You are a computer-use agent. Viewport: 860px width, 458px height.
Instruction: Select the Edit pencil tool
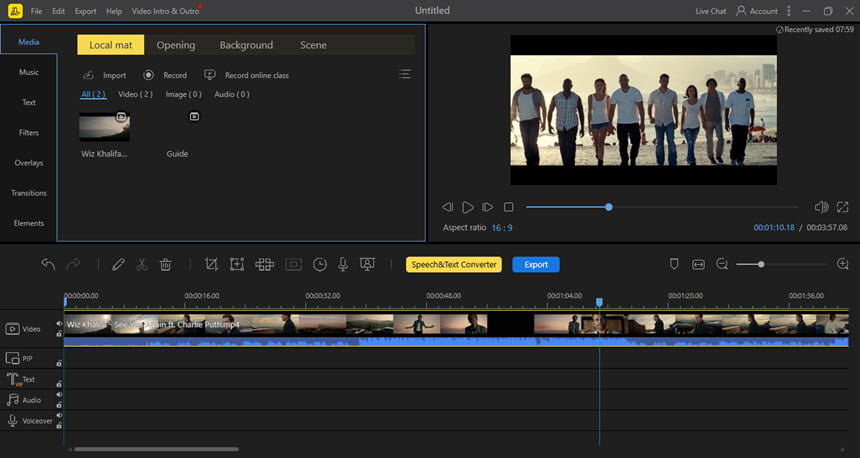pyautogui.click(x=118, y=264)
